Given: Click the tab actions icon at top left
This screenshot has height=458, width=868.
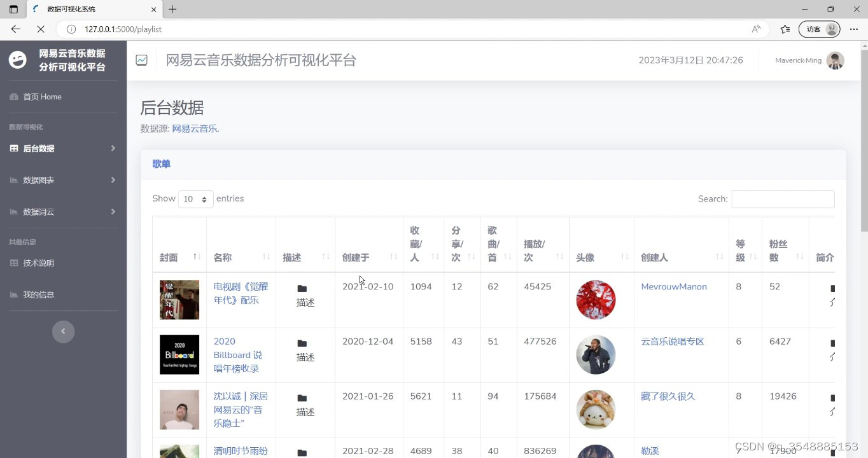Looking at the screenshot, I should 13,10.
